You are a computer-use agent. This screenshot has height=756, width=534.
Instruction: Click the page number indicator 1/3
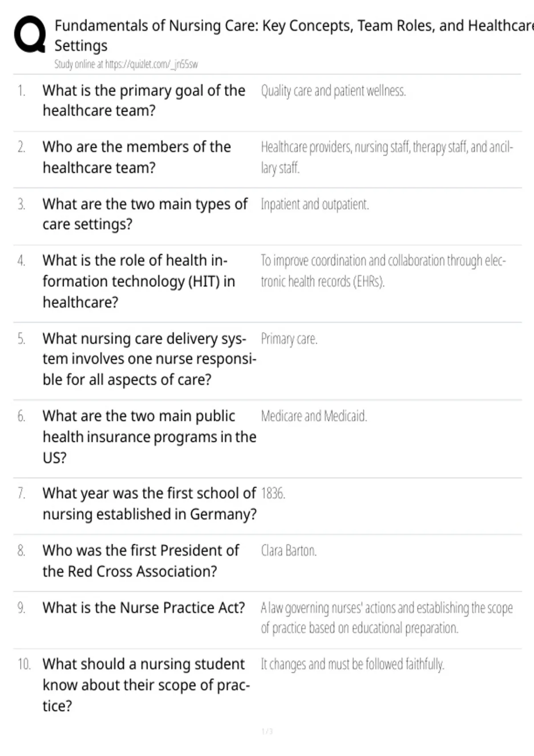[x=267, y=732]
